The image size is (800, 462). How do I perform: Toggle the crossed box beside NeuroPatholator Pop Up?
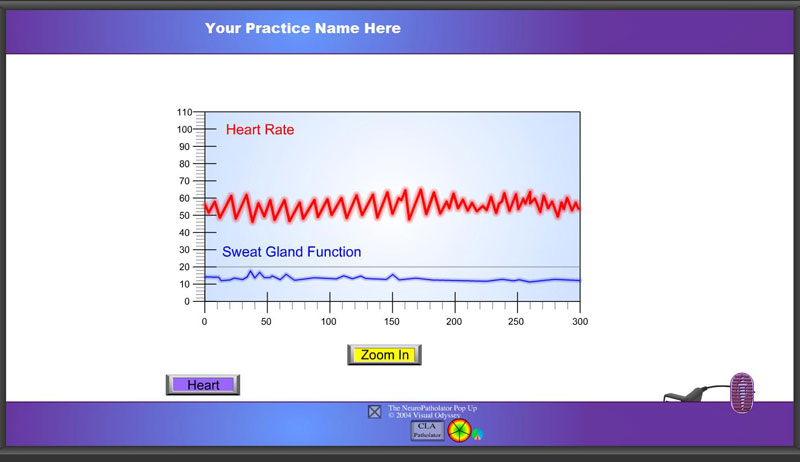click(374, 411)
